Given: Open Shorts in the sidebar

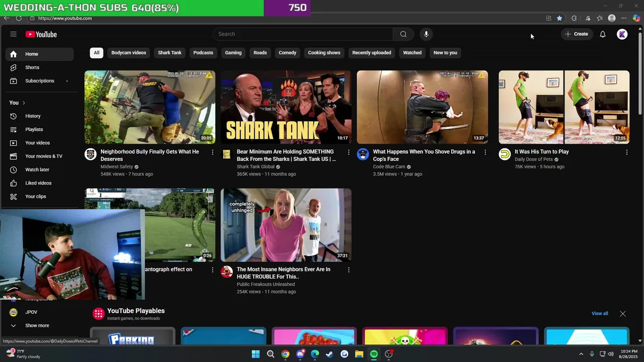Looking at the screenshot, I should [40, 67].
